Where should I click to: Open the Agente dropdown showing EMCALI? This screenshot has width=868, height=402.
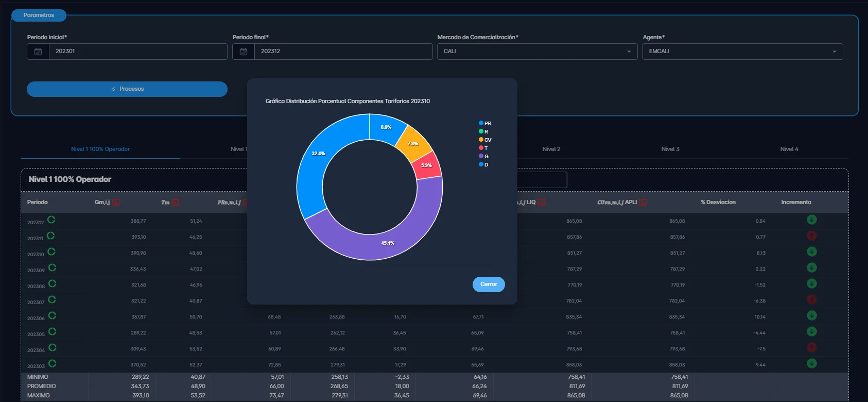[742, 52]
